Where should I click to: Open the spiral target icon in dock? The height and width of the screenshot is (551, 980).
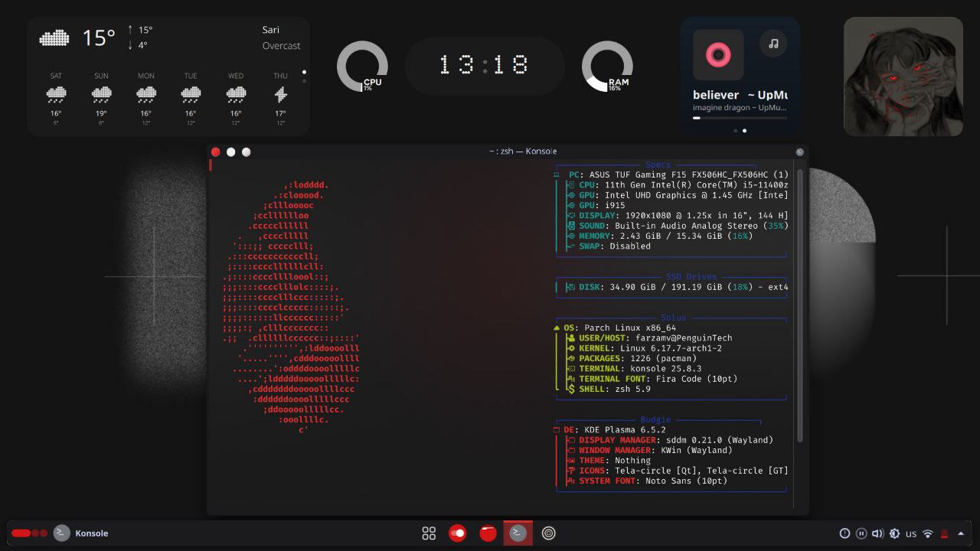tap(548, 533)
